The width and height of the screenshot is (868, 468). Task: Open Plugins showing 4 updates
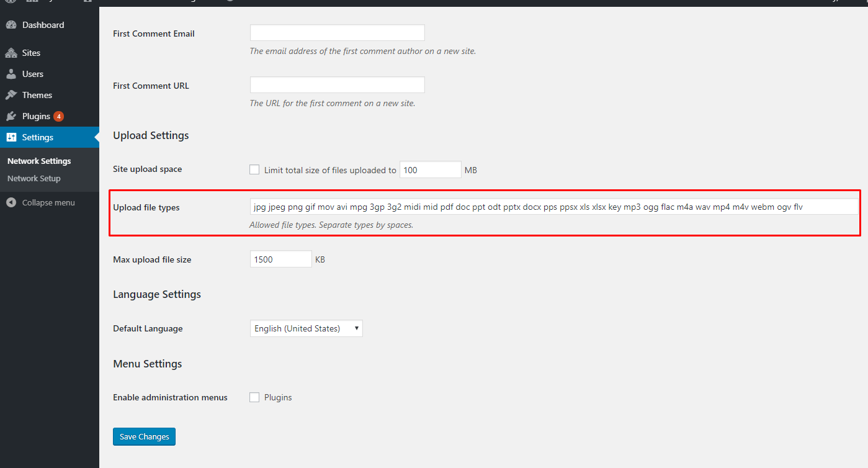click(x=34, y=115)
